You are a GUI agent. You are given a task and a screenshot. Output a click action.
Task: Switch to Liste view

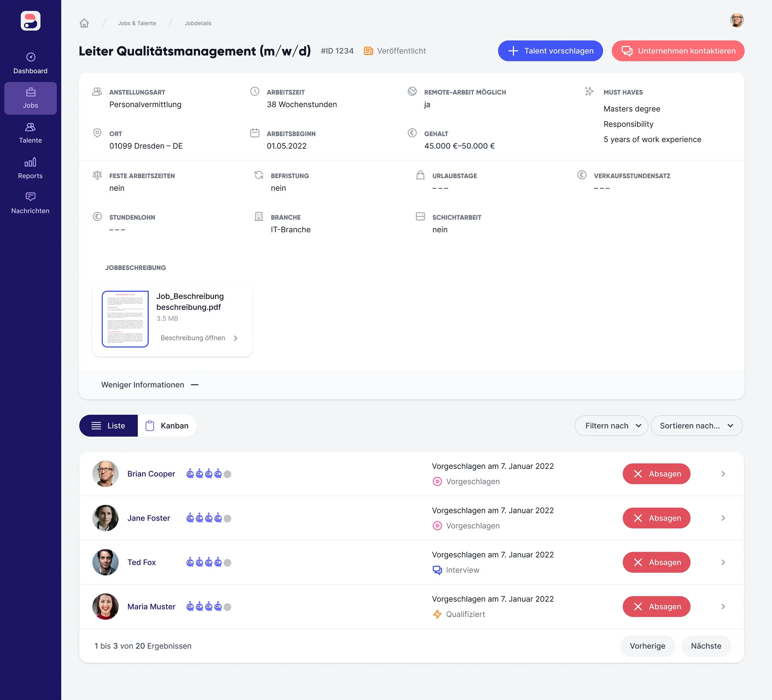[108, 426]
